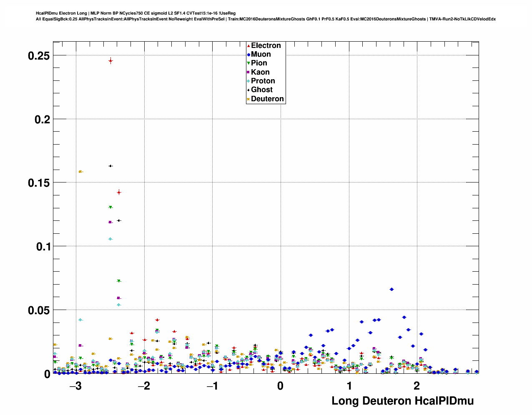This screenshot has height=415, width=532.
Task: Click the blue Muon circle legend marker
Action: coord(248,55)
